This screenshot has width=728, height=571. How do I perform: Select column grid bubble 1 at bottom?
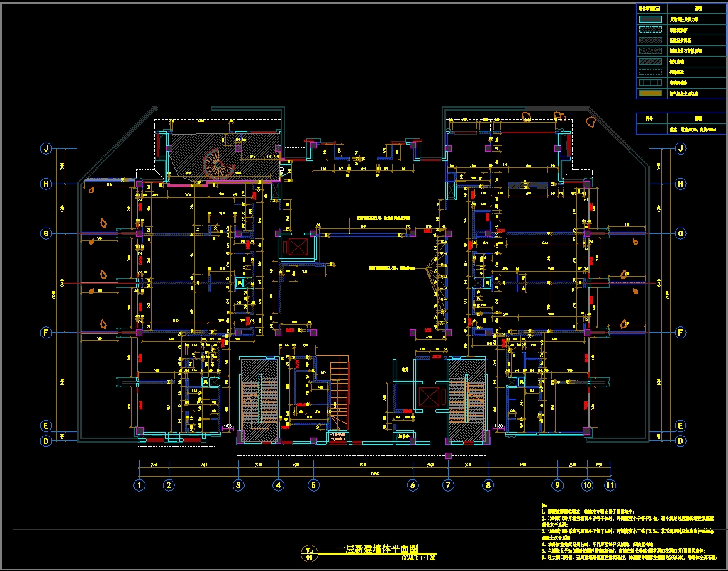(140, 485)
